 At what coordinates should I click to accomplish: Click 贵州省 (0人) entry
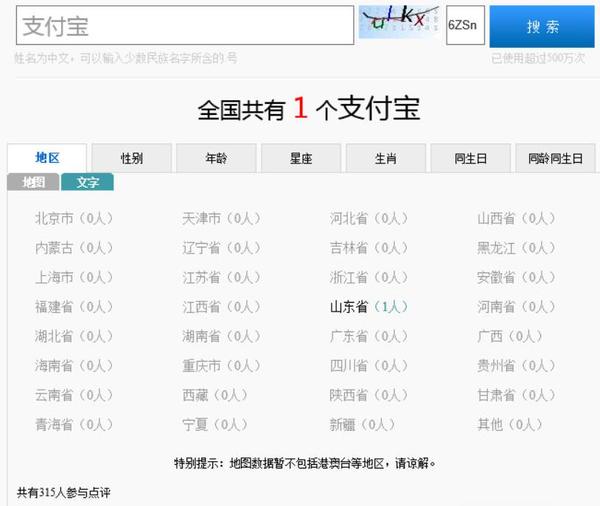click(x=516, y=366)
